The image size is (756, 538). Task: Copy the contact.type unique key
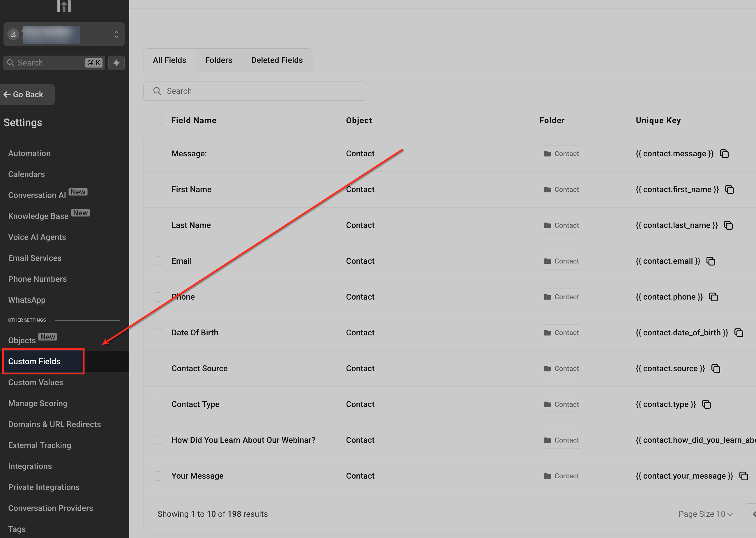(706, 404)
